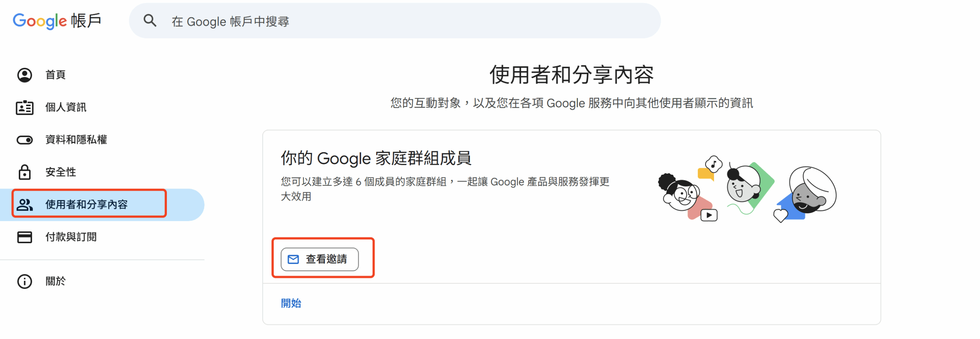Select the 首頁 profile icon
Viewport: 980px width, 339px height.
click(24, 75)
